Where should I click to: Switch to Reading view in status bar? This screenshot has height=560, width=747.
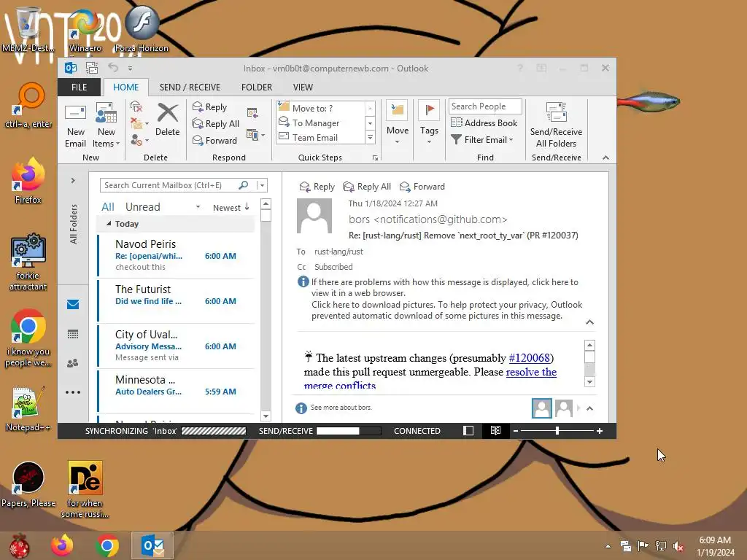click(x=495, y=430)
